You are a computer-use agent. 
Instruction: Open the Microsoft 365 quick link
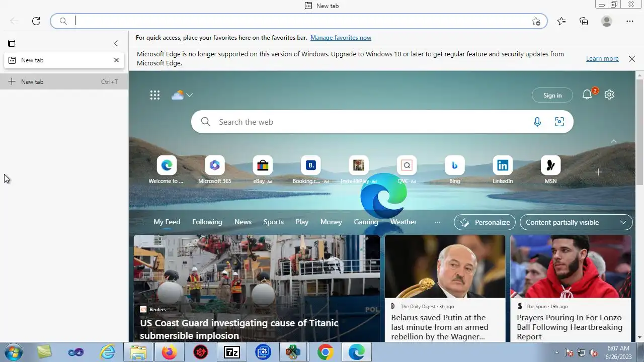215,170
